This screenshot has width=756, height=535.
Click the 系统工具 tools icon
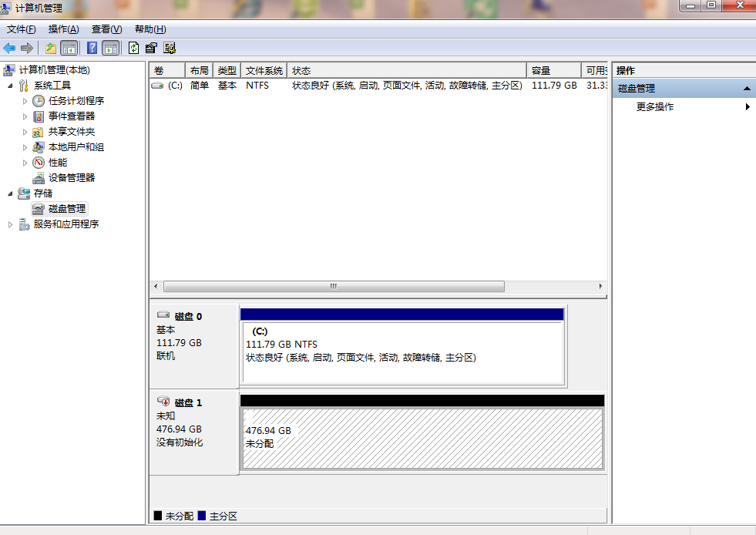click(x=24, y=86)
